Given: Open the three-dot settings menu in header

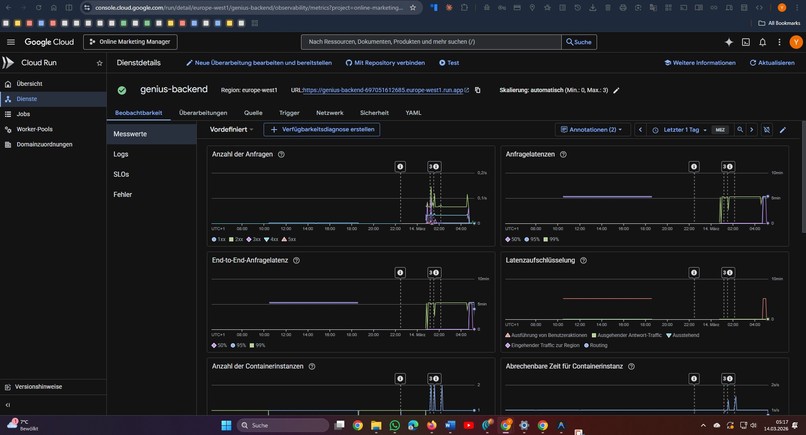Looking at the screenshot, I should (779, 42).
